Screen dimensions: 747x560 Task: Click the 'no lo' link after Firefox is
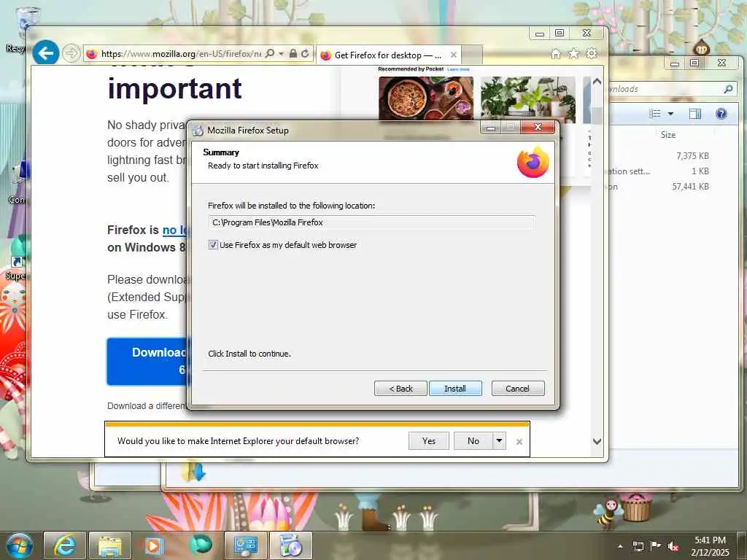pyautogui.click(x=174, y=230)
